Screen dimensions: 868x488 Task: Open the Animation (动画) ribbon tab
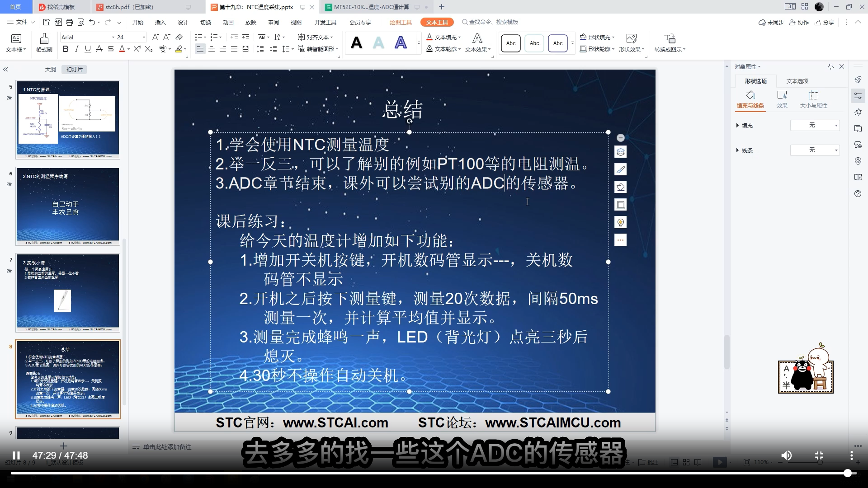pos(228,22)
